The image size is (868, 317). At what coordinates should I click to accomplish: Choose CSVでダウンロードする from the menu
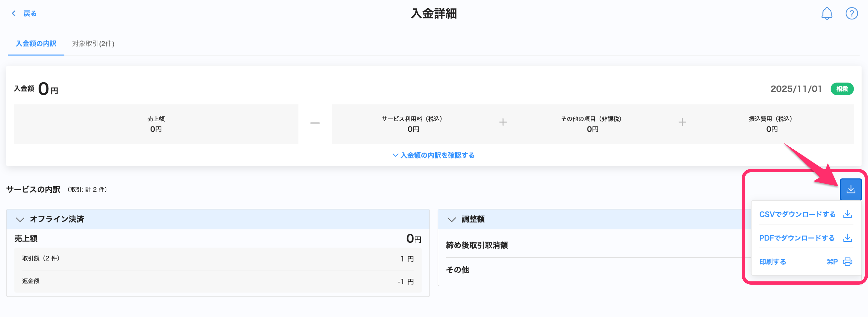pyautogui.click(x=797, y=214)
